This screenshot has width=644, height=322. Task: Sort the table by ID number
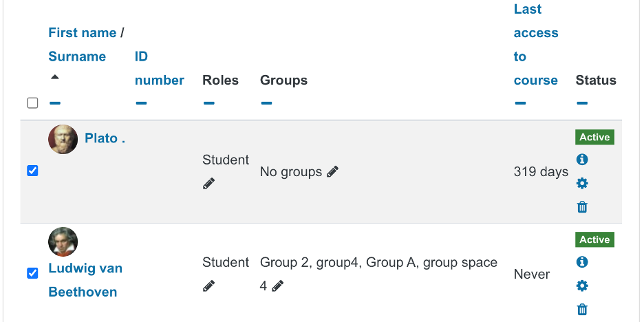(160, 68)
